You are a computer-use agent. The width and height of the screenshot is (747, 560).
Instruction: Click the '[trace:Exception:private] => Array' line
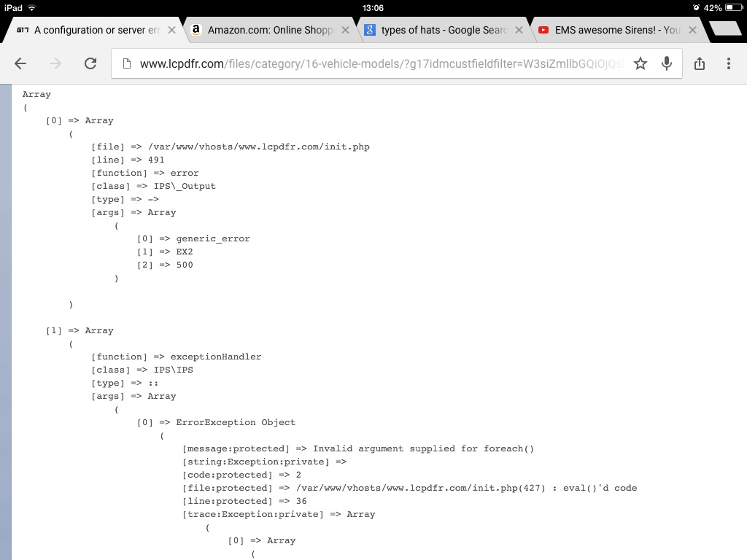pos(279,514)
